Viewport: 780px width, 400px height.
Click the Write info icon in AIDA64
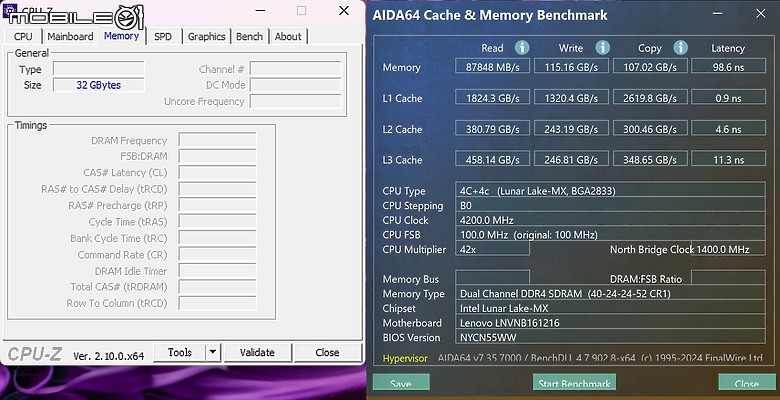pos(602,48)
